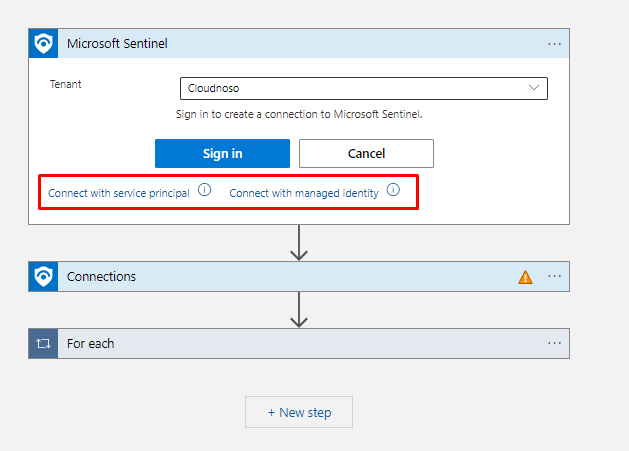This screenshot has height=451, width=629.
Task: Click the For each loop icon
Action: tap(43, 343)
